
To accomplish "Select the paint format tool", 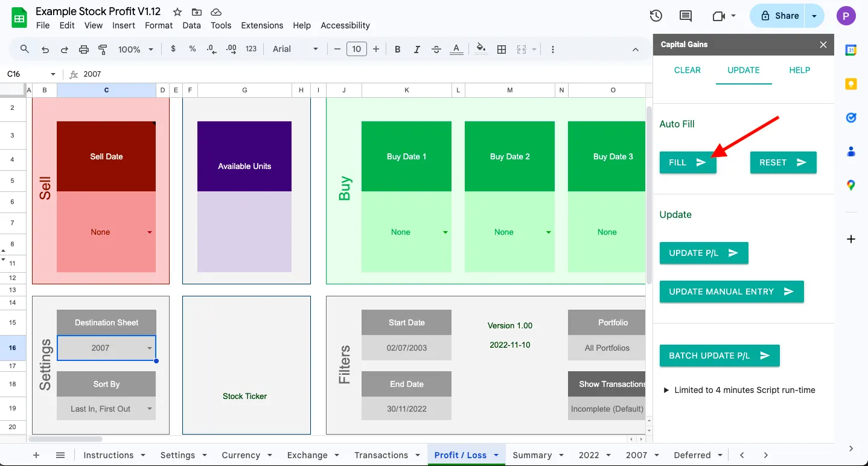I will click(103, 49).
